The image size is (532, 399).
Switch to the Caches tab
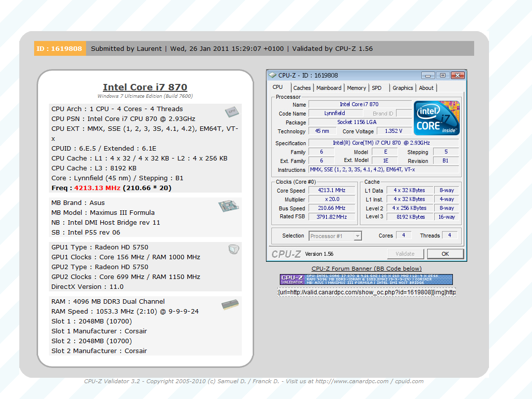tap(302, 88)
